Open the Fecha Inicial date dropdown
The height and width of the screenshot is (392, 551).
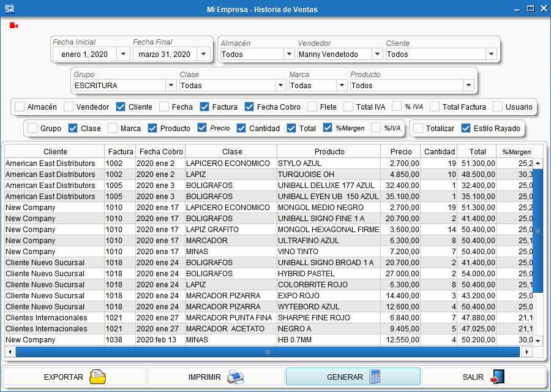point(123,54)
